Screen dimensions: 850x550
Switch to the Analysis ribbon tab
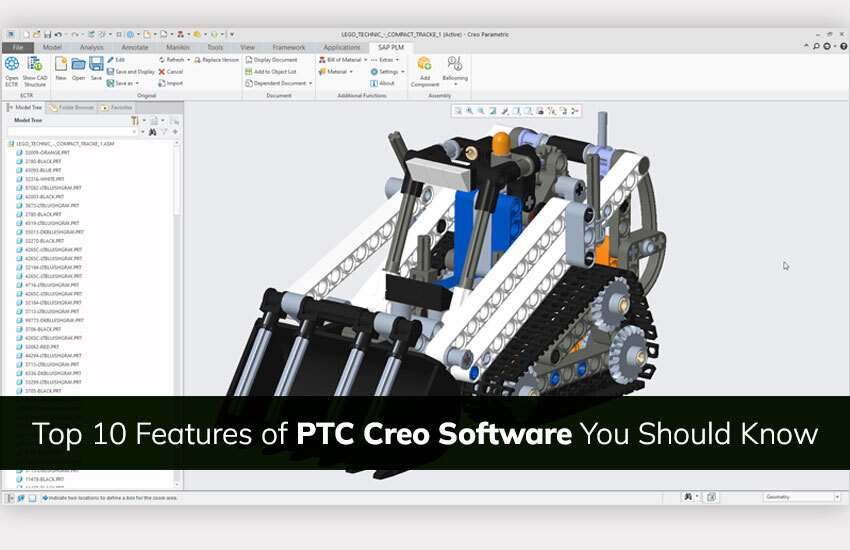(x=92, y=47)
